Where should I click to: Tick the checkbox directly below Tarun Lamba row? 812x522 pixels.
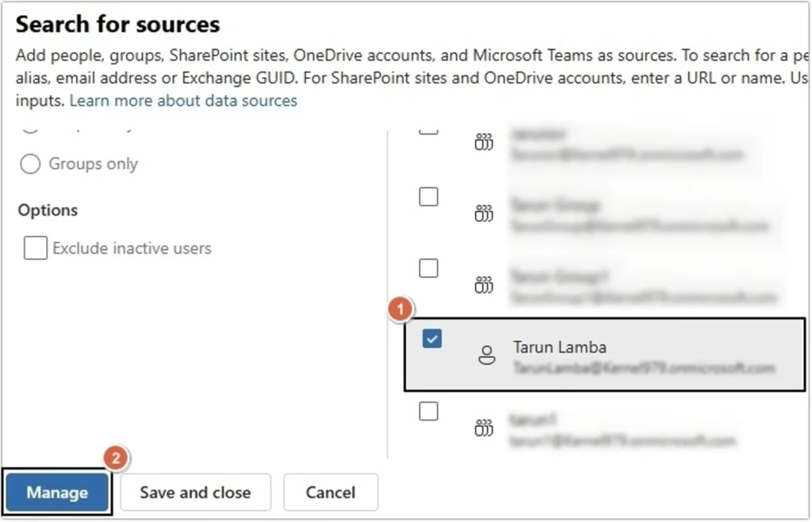[428, 412]
